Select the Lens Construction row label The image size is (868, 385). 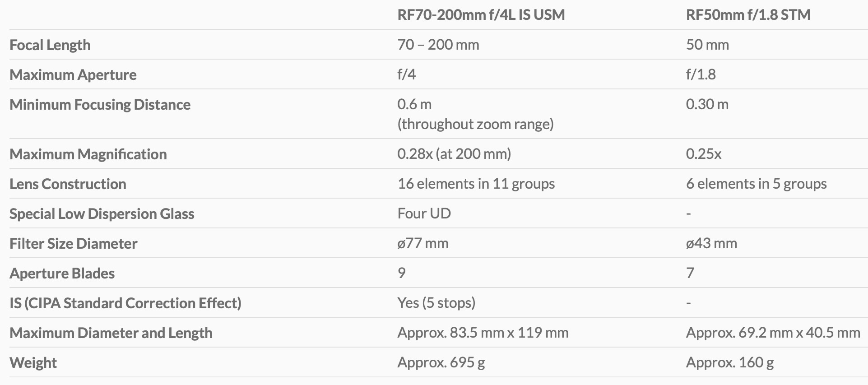click(68, 184)
